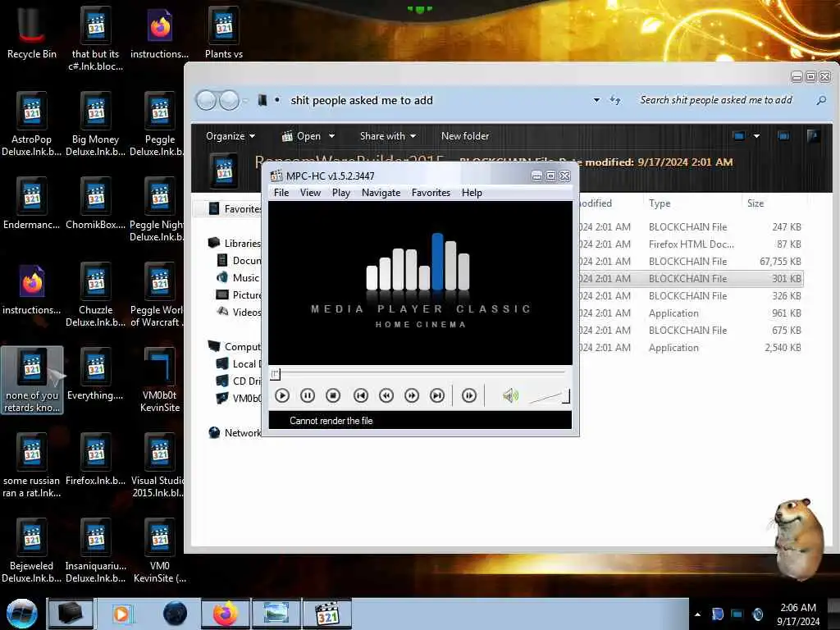
Task: Click the MPC-HC 321 taskbar icon
Action: tap(327, 614)
